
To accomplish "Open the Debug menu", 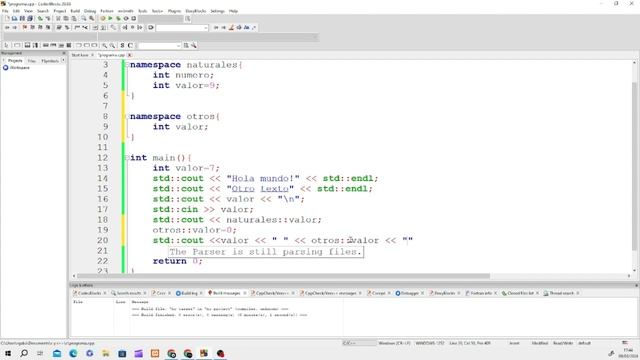I will coord(90,11).
